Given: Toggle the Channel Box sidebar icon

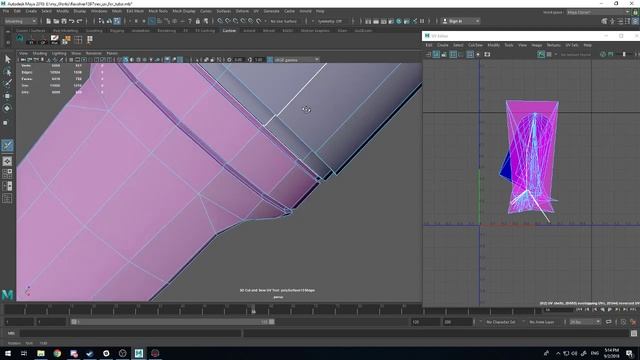Looking at the screenshot, I should (635, 21).
